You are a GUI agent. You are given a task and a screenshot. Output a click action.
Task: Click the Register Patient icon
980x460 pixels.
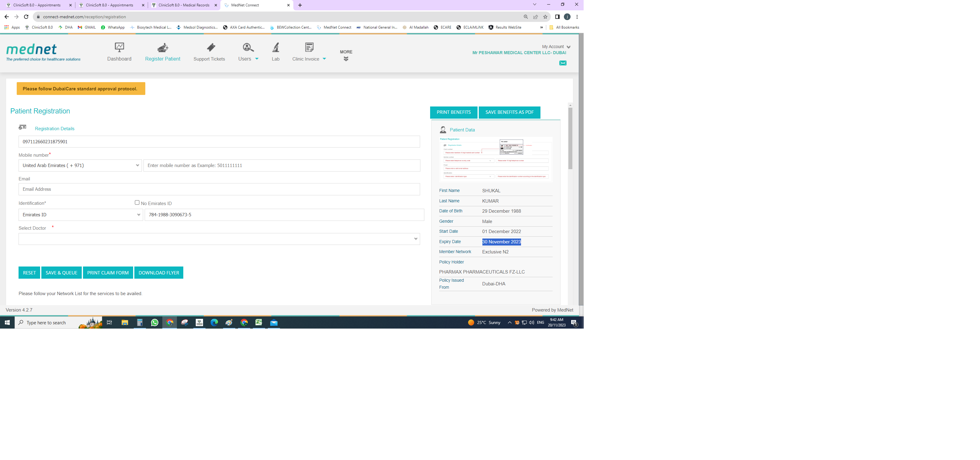pyautogui.click(x=163, y=47)
